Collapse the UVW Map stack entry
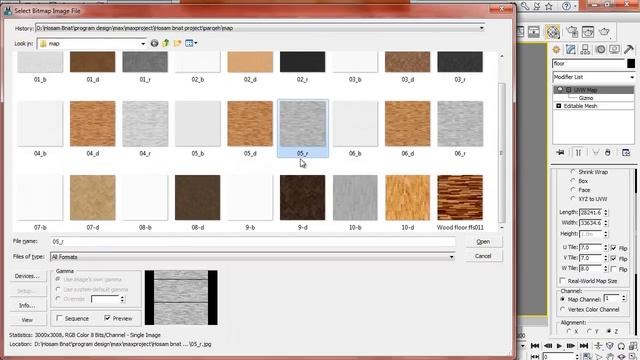The image size is (640, 360). tap(568, 90)
